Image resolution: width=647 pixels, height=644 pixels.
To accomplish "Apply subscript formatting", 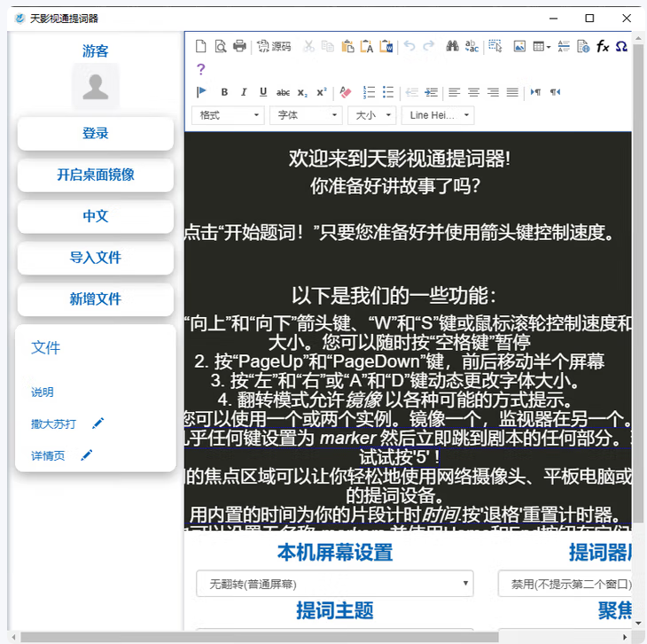I will point(302,92).
